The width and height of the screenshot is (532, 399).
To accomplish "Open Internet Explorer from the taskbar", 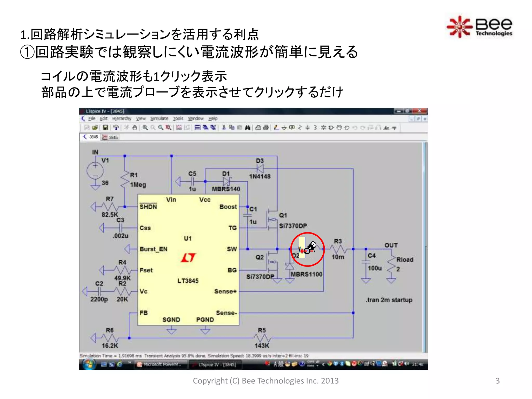I will pyautogui.click(x=119, y=364).
